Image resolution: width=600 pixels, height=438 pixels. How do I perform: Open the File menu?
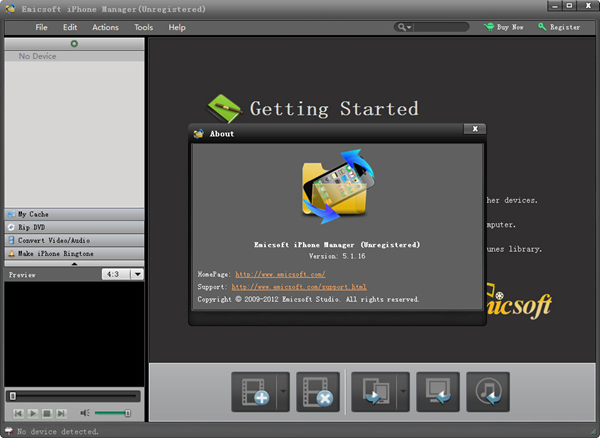click(x=41, y=27)
